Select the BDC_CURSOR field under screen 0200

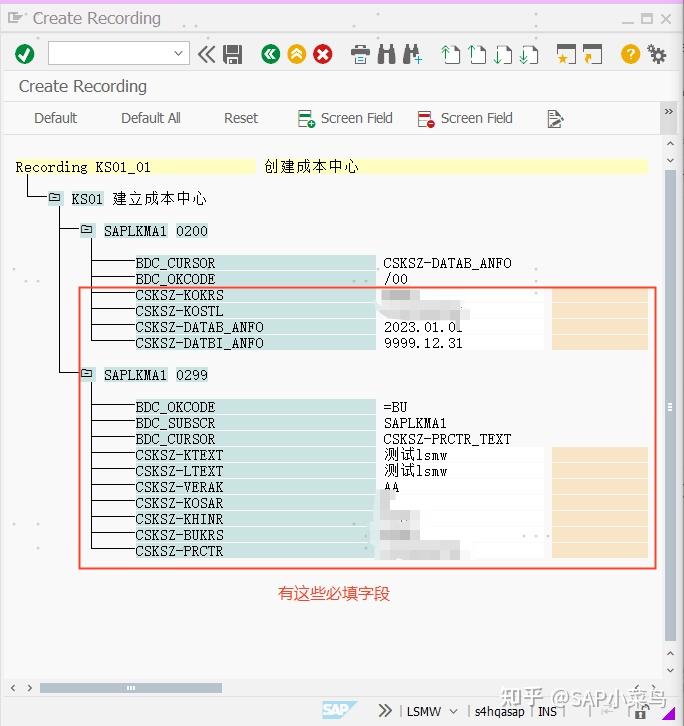click(x=255, y=263)
